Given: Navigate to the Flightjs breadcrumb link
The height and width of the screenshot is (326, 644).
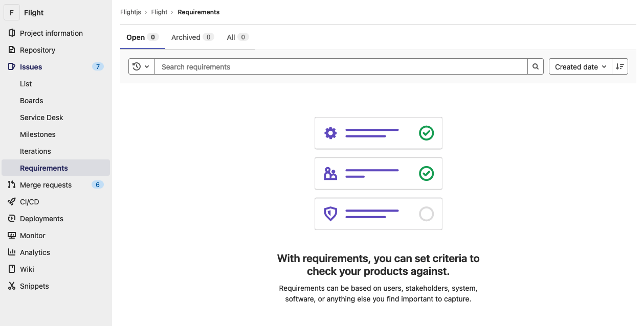Looking at the screenshot, I should coord(130,12).
